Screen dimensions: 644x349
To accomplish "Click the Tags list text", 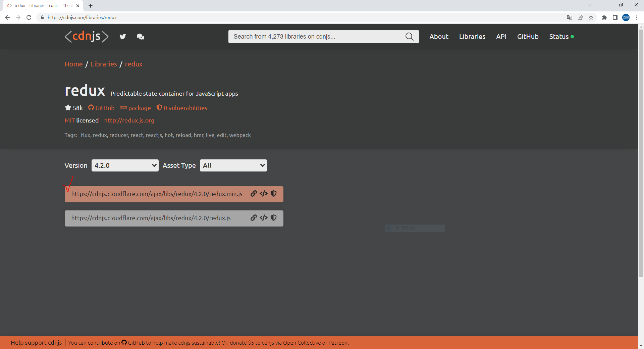I will tap(166, 135).
